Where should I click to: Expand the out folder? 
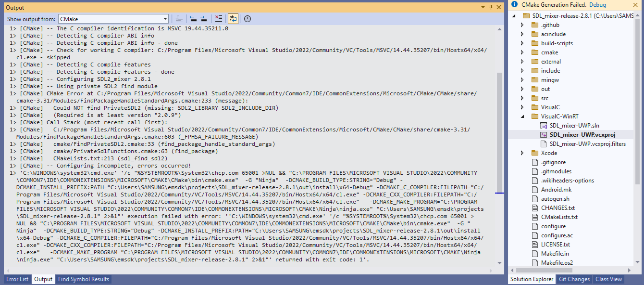[x=522, y=89]
